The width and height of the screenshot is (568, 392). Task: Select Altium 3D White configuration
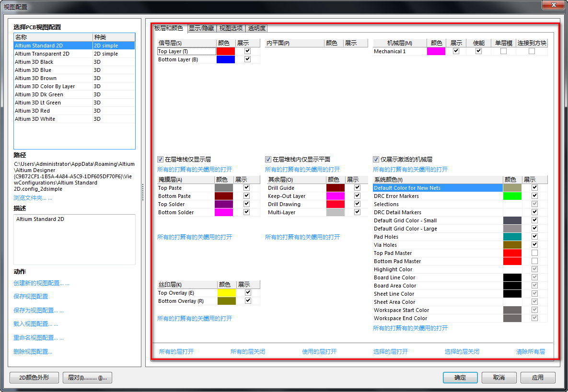click(74, 119)
